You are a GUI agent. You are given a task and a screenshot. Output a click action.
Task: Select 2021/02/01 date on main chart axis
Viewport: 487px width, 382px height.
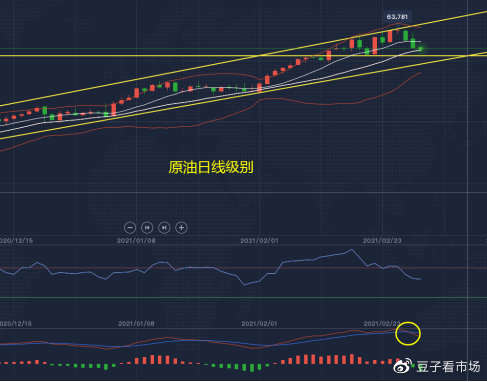click(259, 241)
